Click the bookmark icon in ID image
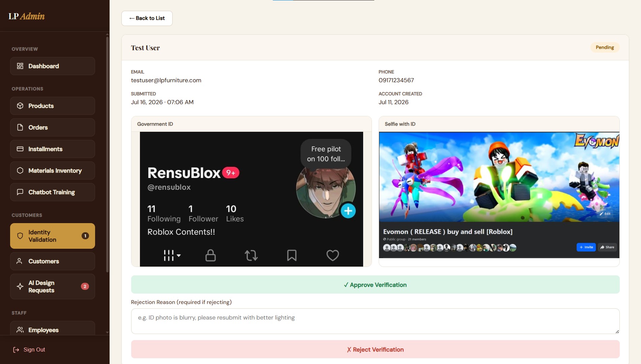Viewport: 641px width, 364px height. [x=292, y=255]
